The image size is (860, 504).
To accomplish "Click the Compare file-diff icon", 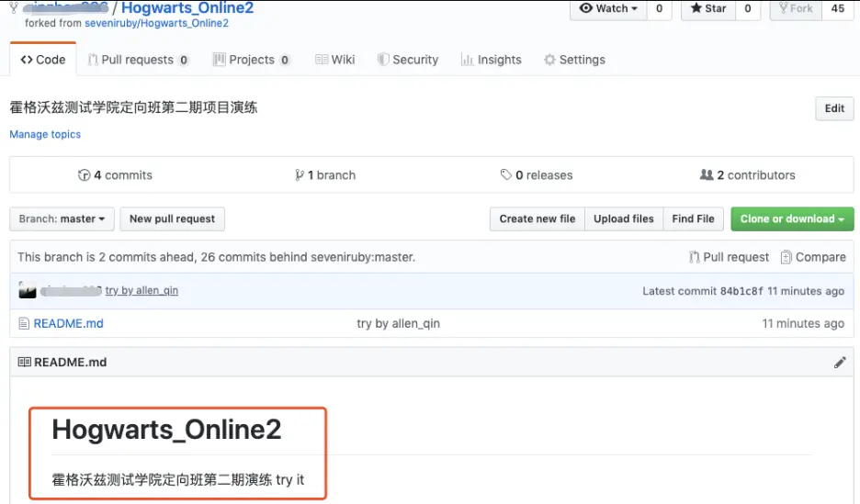I will (786, 257).
